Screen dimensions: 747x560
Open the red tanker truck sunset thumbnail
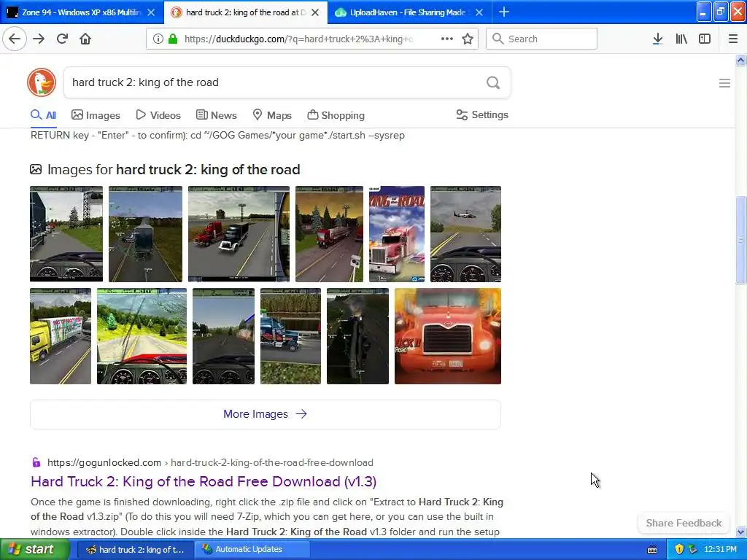click(x=329, y=234)
